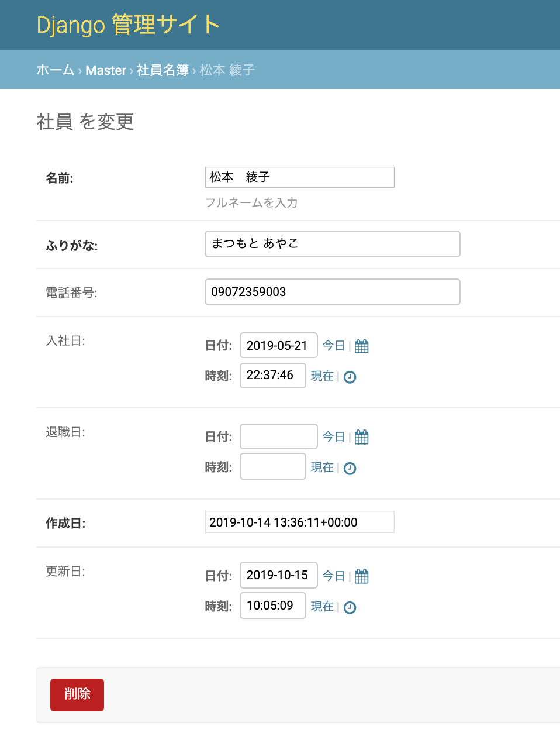560x743 pixels.
Task: Open clock picker for 入社日 time
Action: pyautogui.click(x=350, y=377)
